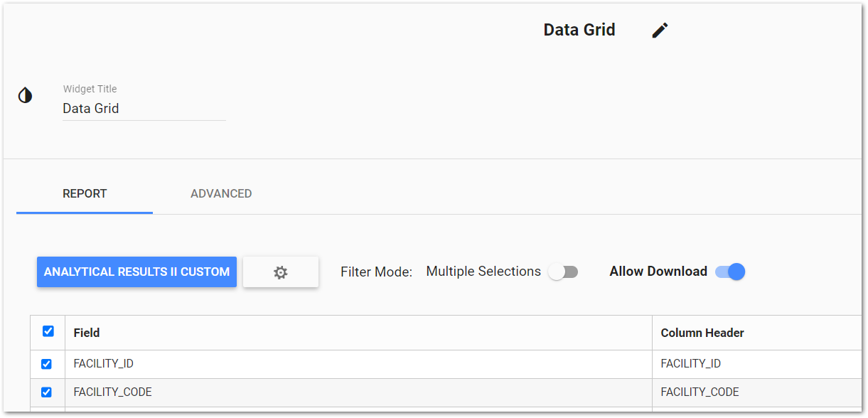Enable the Multiple Selections filter mode toggle

pos(564,272)
